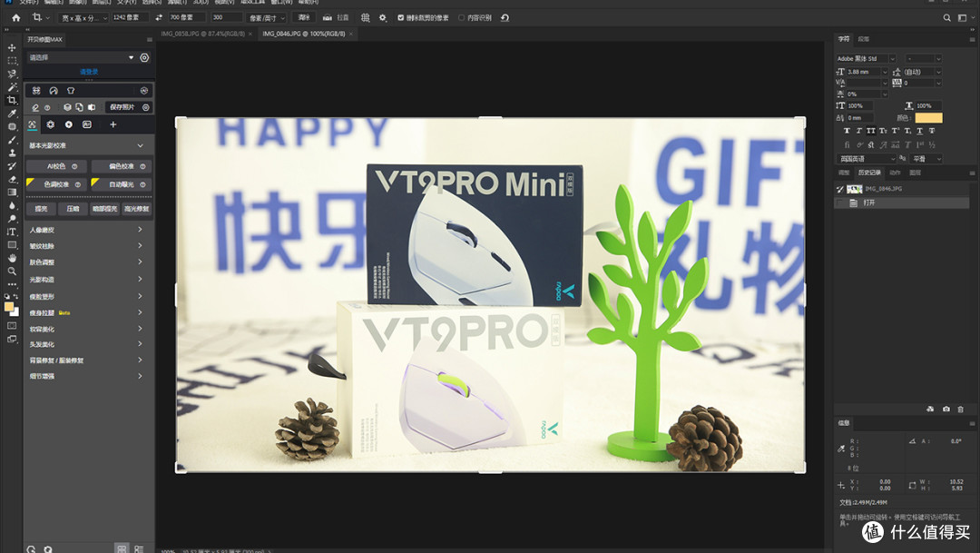Screen dimensions: 980x553
Task: Click the gauge icon in plugin panel
Action: click(x=54, y=91)
